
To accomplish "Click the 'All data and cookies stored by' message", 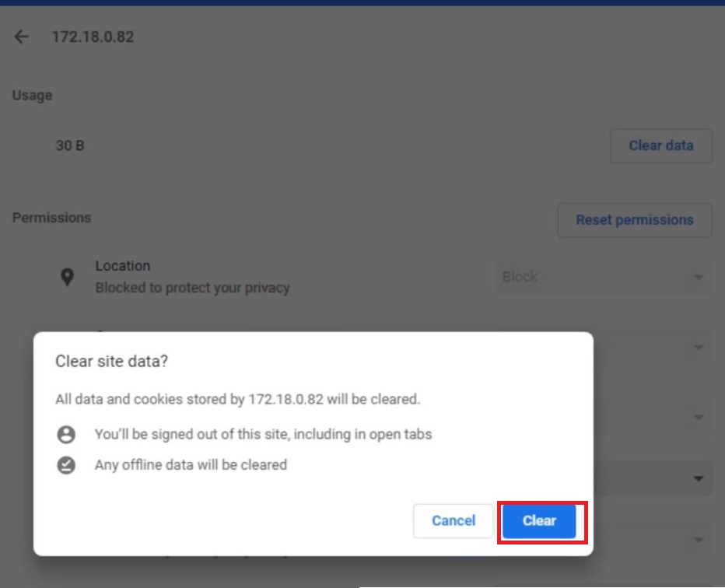I will [238, 399].
